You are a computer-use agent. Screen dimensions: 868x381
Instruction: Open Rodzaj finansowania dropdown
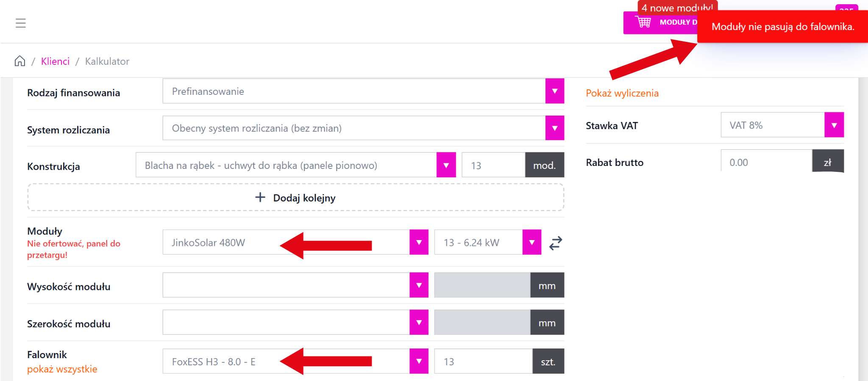tap(554, 91)
